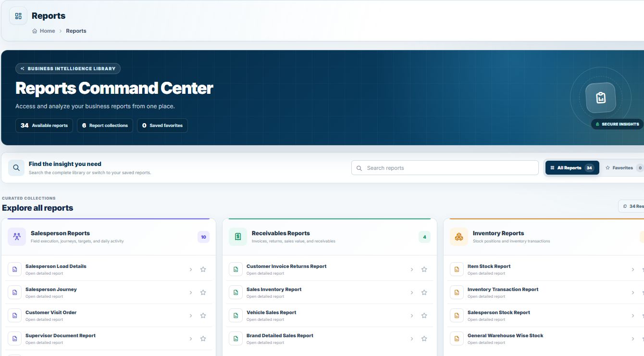
Task: Click the Inventory Transaction Report document icon
Action: pyautogui.click(x=457, y=292)
